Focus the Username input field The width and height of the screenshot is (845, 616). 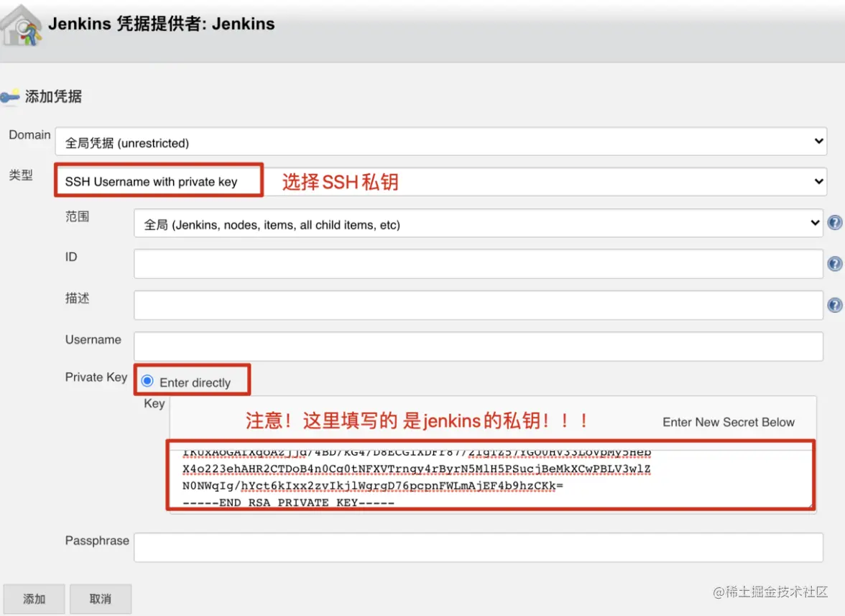click(x=479, y=346)
